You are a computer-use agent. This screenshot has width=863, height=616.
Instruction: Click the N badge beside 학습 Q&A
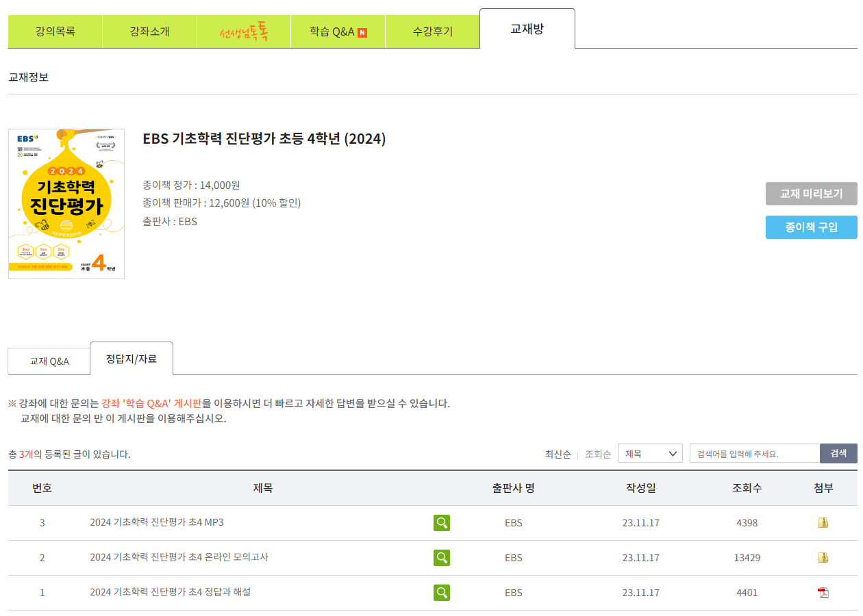point(362,32)
